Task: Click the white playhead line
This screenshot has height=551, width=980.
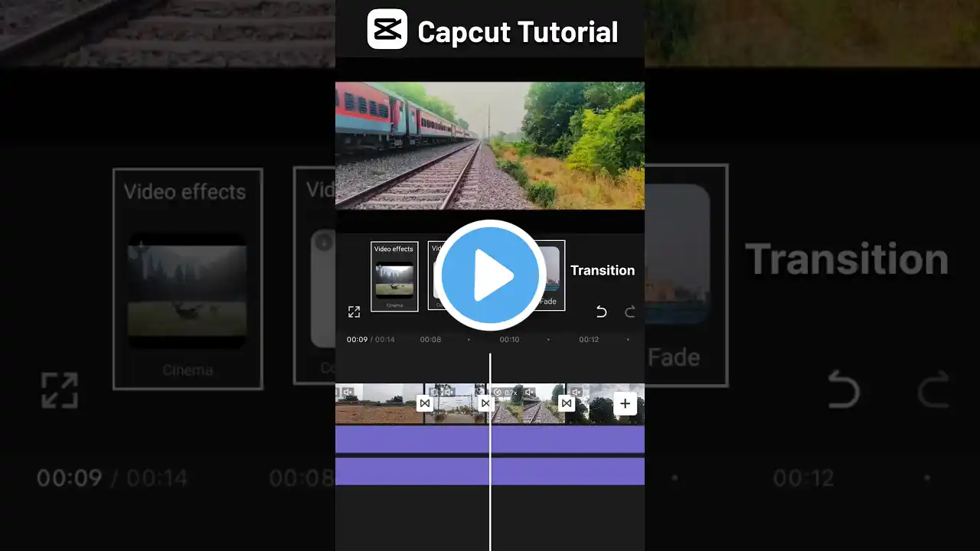Action: click(x=490, y=452)
